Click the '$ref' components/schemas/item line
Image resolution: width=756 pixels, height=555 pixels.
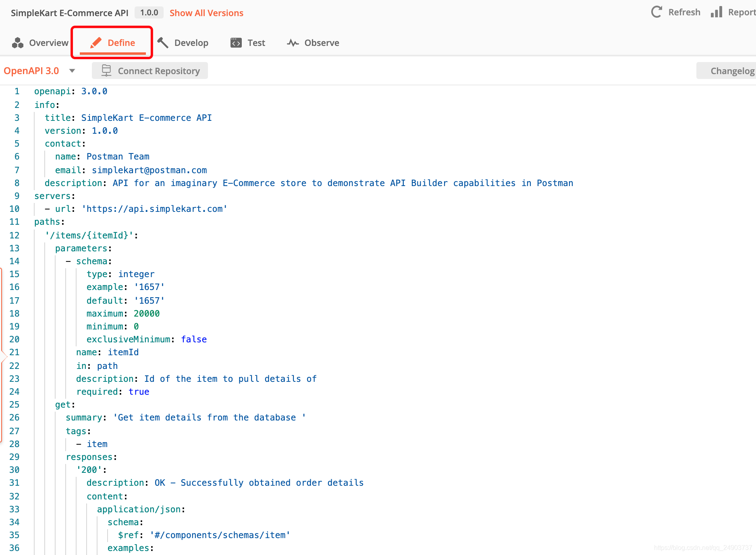coord(204,535)
